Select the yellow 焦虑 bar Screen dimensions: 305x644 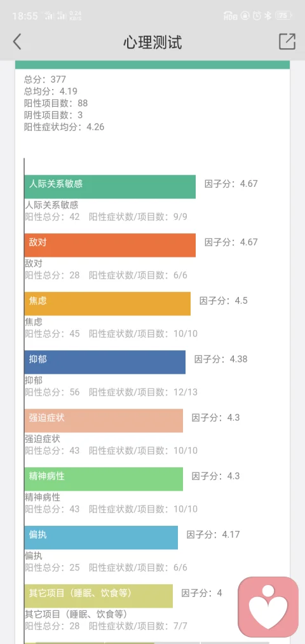(107, 303)
